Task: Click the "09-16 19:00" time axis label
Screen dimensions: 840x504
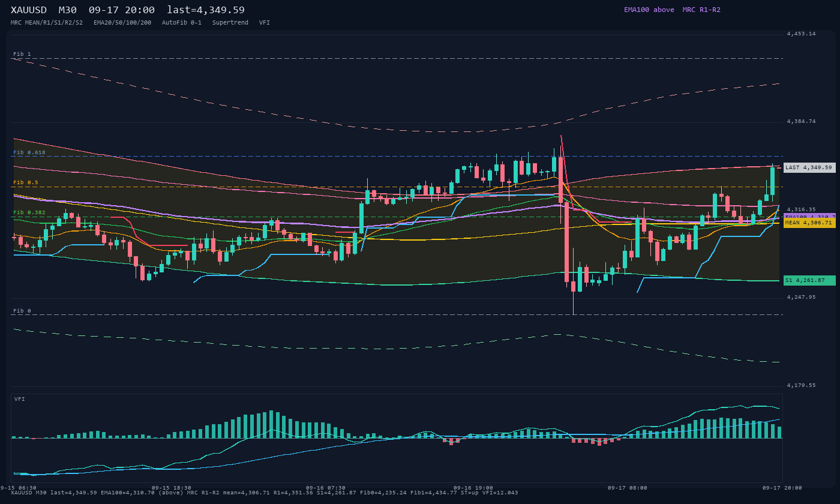Action: tap(473, 488)
